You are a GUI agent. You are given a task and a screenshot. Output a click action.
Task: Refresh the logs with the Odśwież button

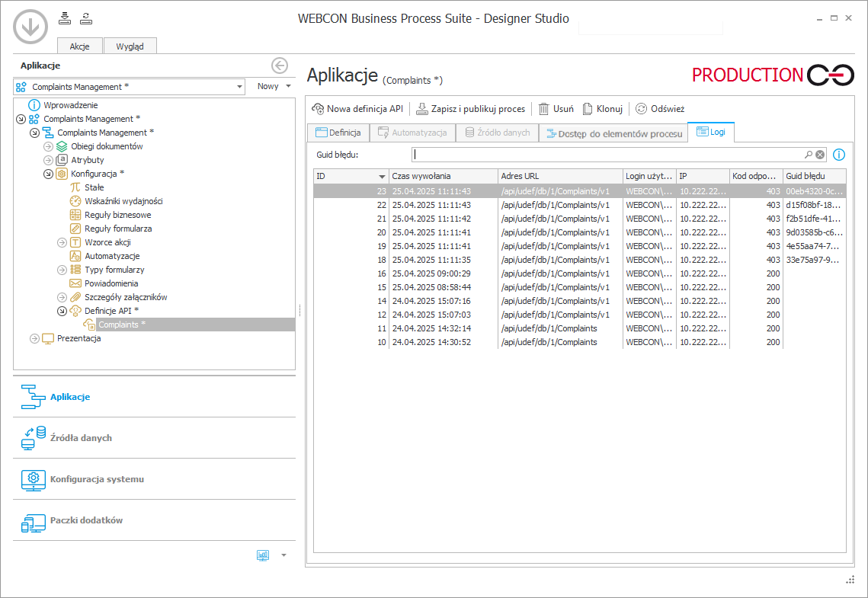(x=660, y=109)
